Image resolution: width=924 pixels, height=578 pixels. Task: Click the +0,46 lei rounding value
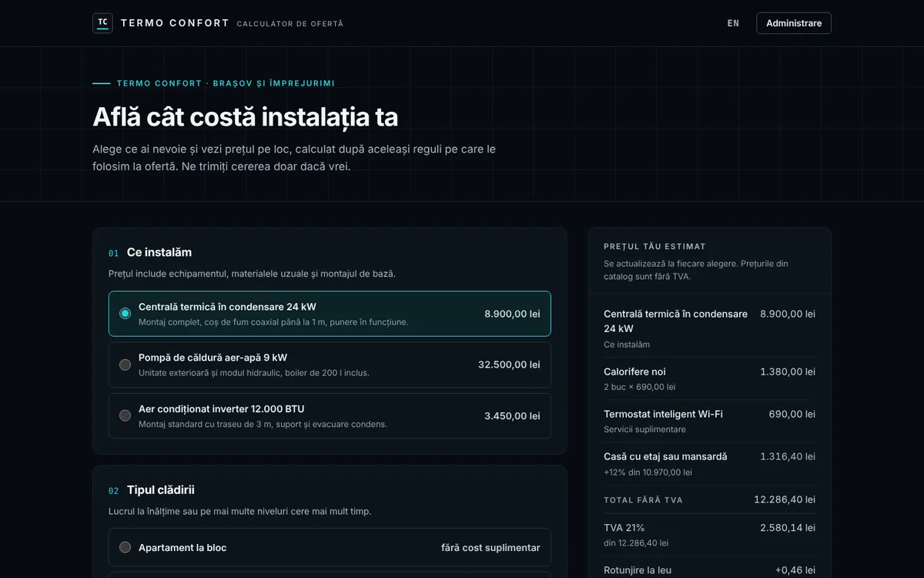click(795, 570)
